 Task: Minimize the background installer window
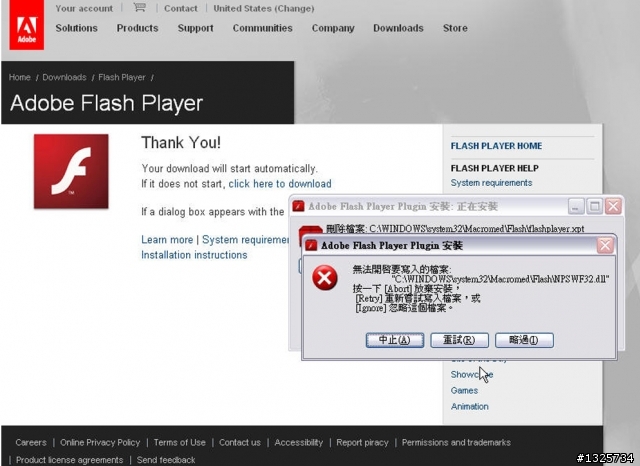(x=576, y=206)
